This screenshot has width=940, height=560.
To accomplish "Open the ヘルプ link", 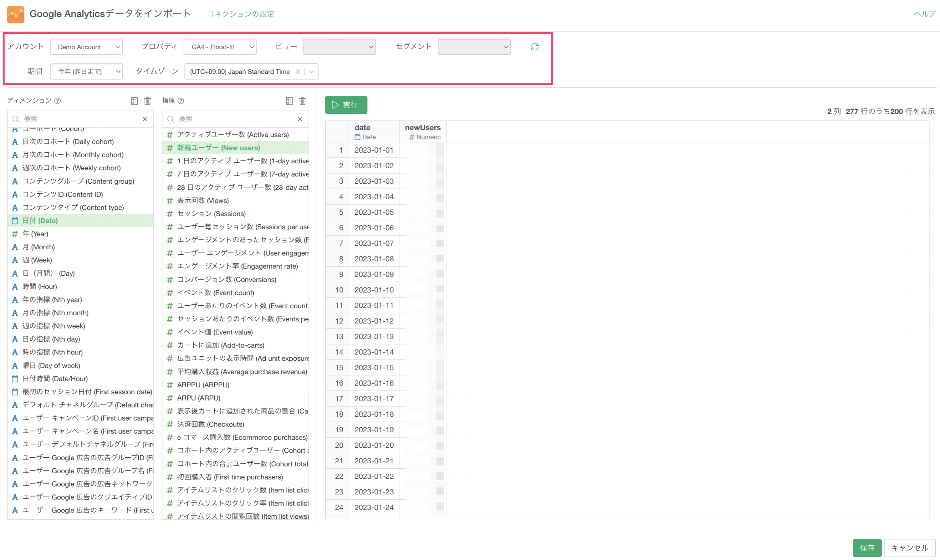I will pos(925,14).
